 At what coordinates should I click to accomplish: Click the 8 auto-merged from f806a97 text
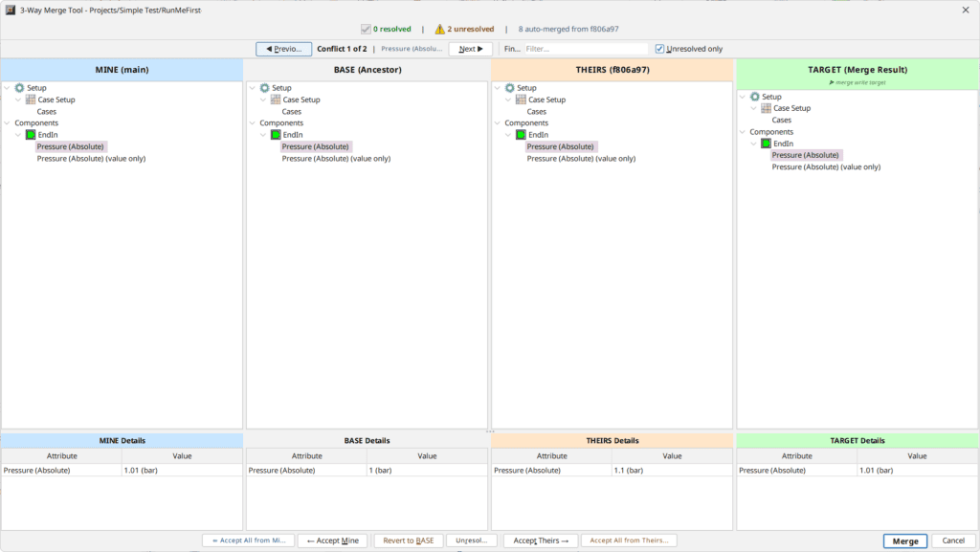click(x=568, y=29)
